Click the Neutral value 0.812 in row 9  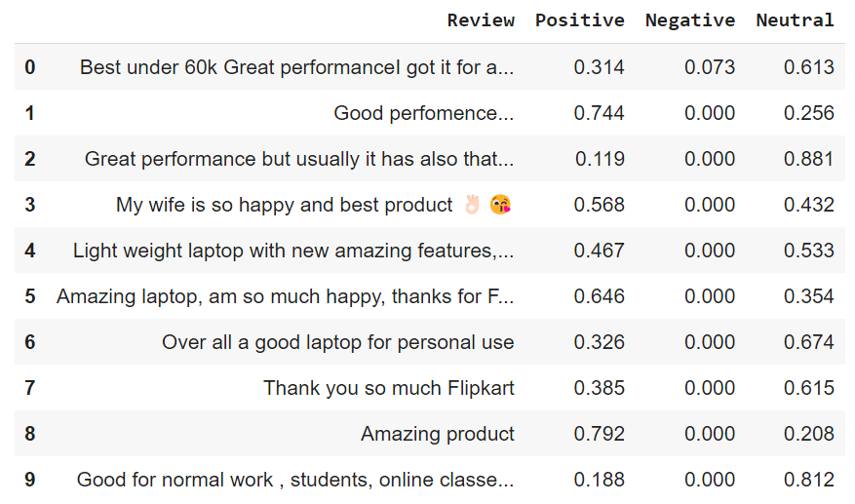click(808, 480)
